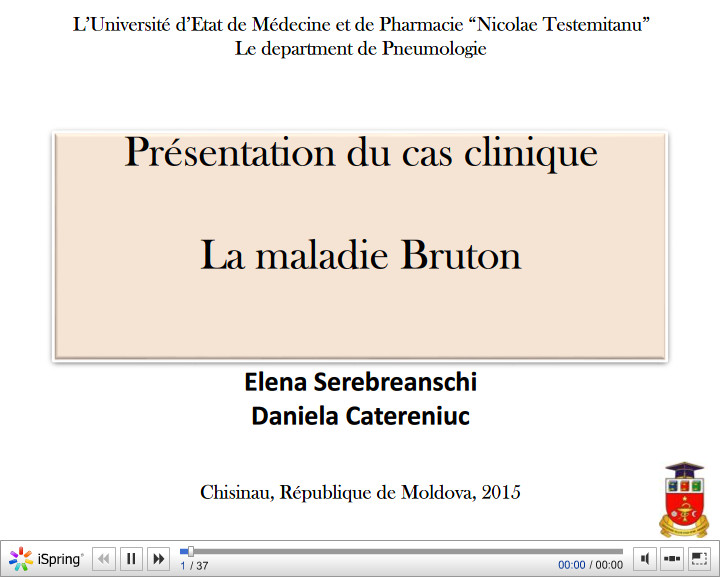720x577 pixels.
Task: Click the unfilled part of the seek bar
Action: pos(400,551)
